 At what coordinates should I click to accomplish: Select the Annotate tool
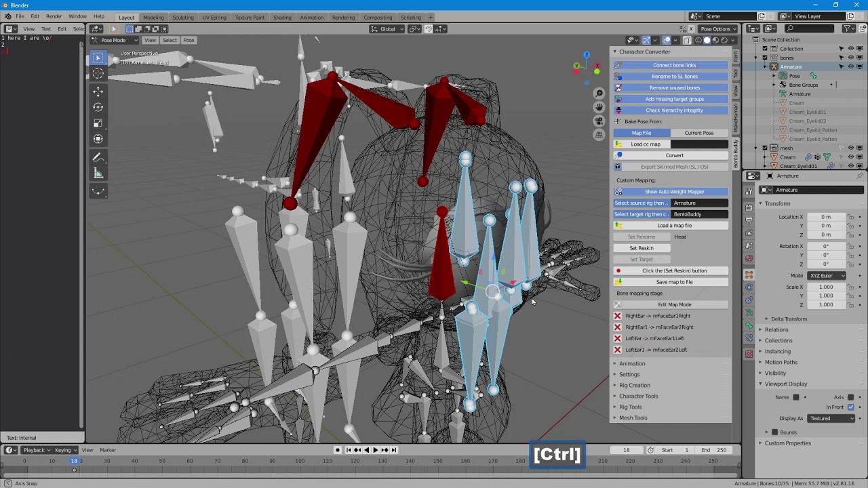click(98, 157)
